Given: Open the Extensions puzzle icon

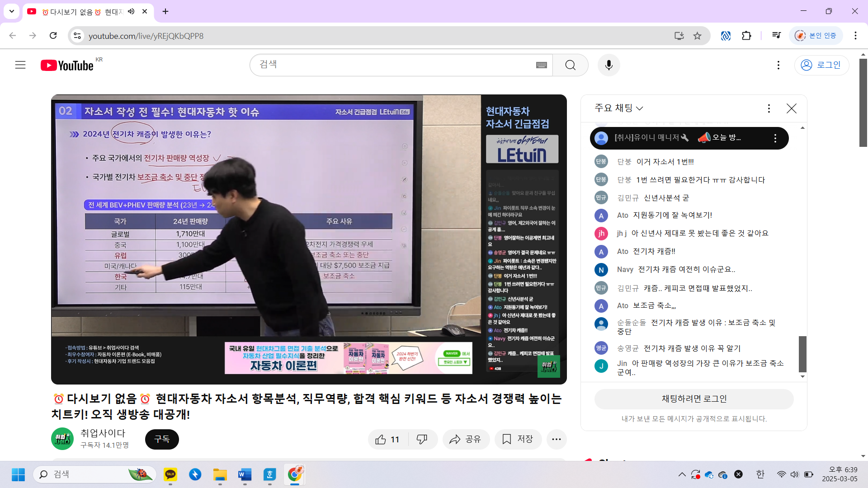Looking at the screenshot, I should 746,36.
